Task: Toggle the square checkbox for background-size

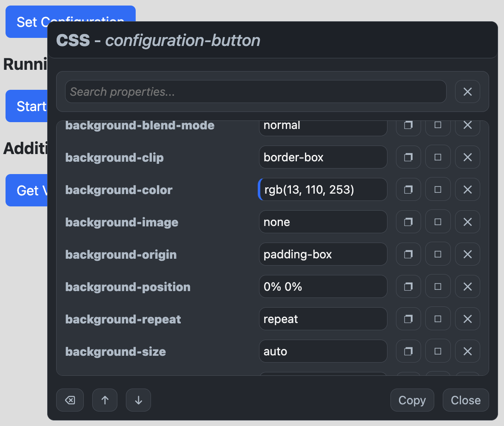Action: tap(438, 351)
